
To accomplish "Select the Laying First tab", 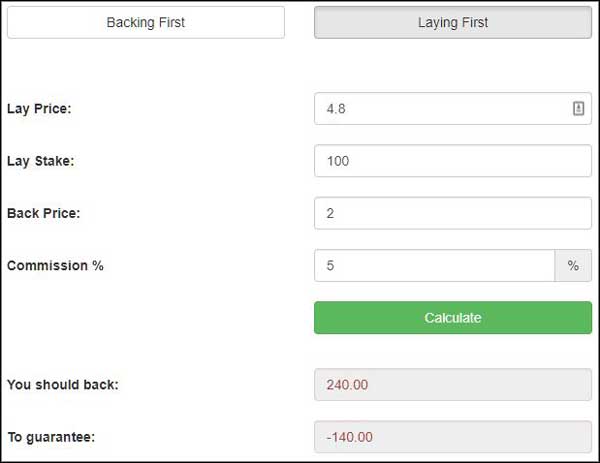I will (x=453, y=22).
